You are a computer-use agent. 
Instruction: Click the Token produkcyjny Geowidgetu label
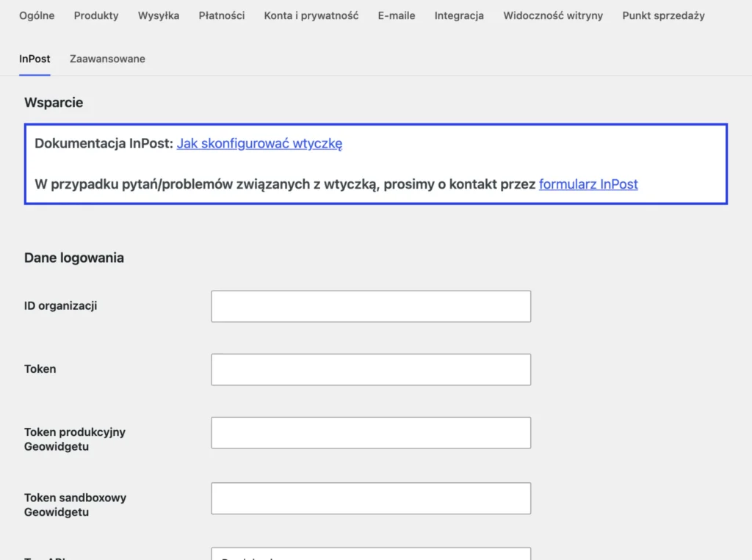click(x=75, y=439)
